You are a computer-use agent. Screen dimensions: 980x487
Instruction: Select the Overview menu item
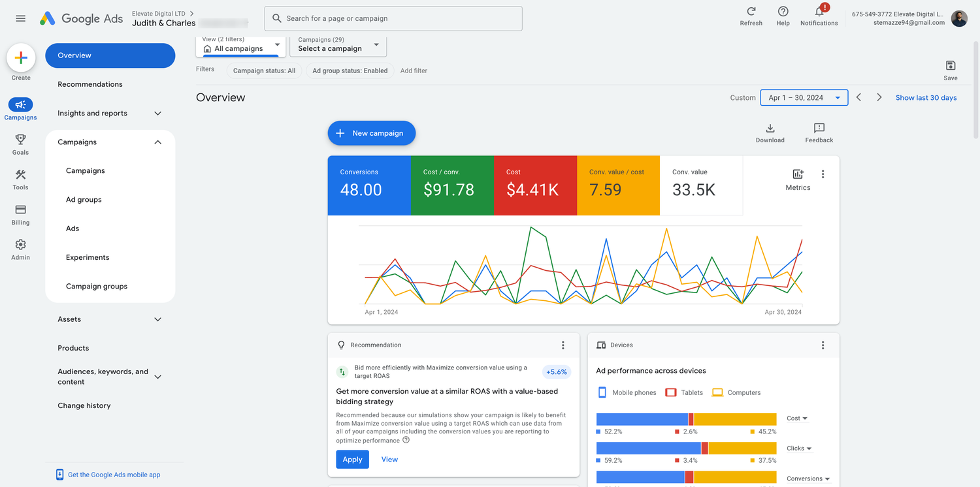[110, 55]
